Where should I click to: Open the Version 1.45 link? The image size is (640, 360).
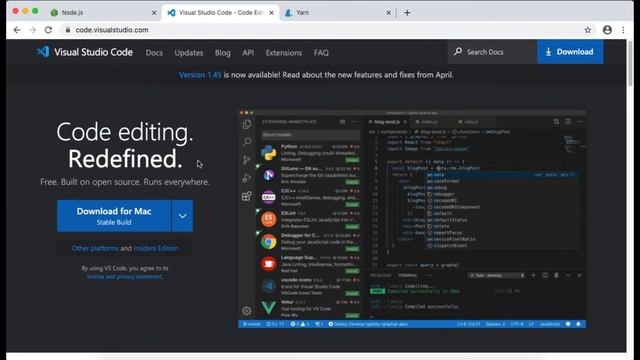200,75
